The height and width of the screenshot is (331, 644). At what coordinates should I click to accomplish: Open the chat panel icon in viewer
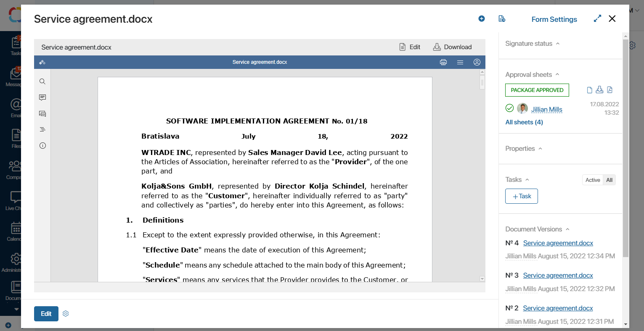pyautogui.click(x=42, y=113)
